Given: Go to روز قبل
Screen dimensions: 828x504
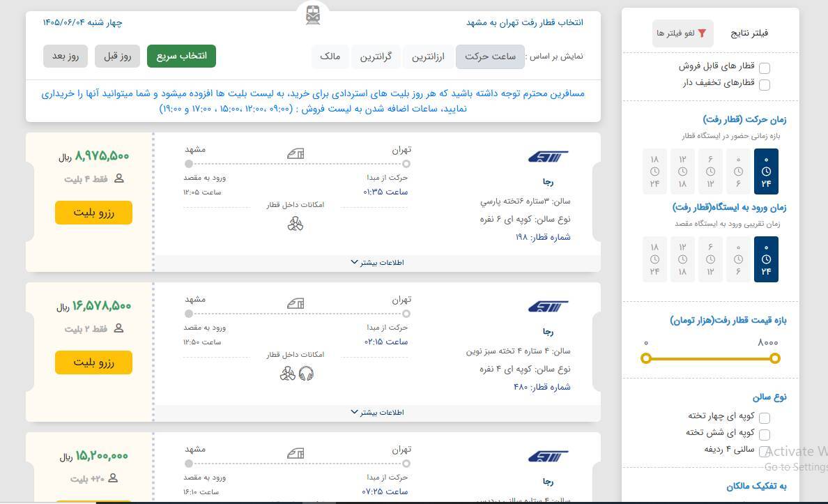Looking at the screenshot, I should [117, 56].
